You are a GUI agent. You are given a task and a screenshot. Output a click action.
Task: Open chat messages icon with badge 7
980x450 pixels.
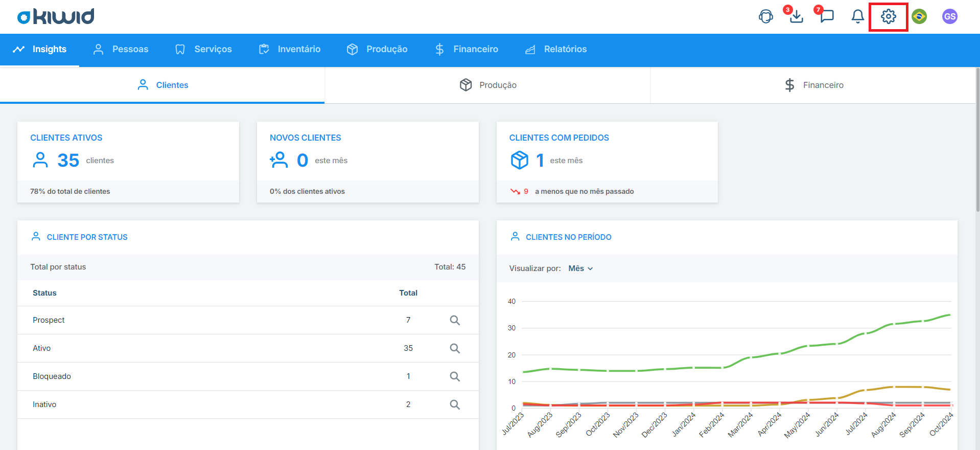(x=827, y=16)
